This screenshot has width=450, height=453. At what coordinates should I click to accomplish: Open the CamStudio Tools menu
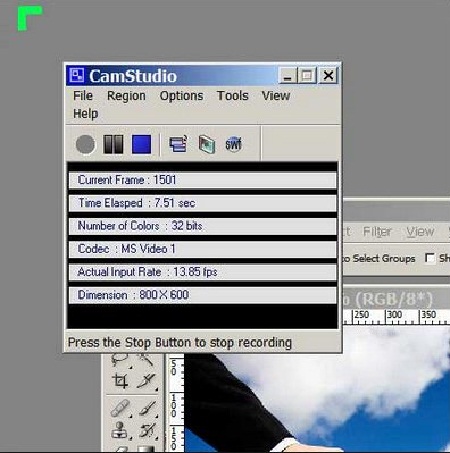(x=233, y=96)
